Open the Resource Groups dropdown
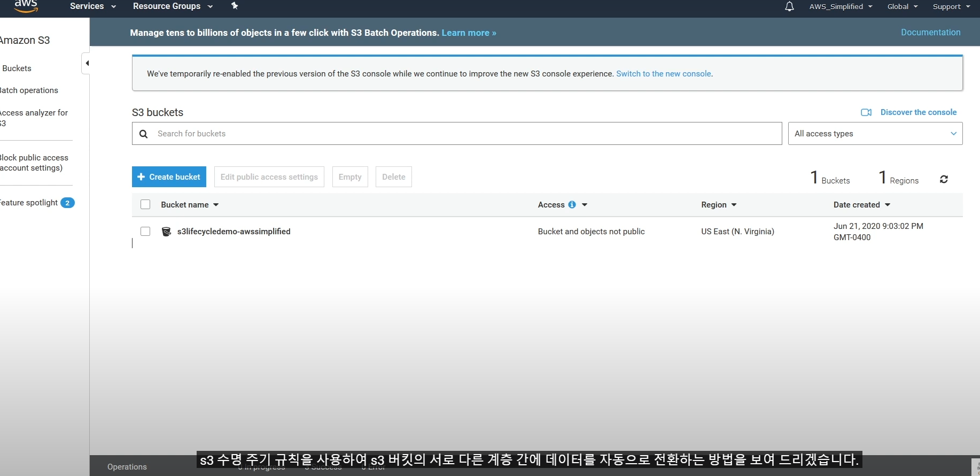The width and height of the screenshot is (980, 476). [x=173, y=6]
